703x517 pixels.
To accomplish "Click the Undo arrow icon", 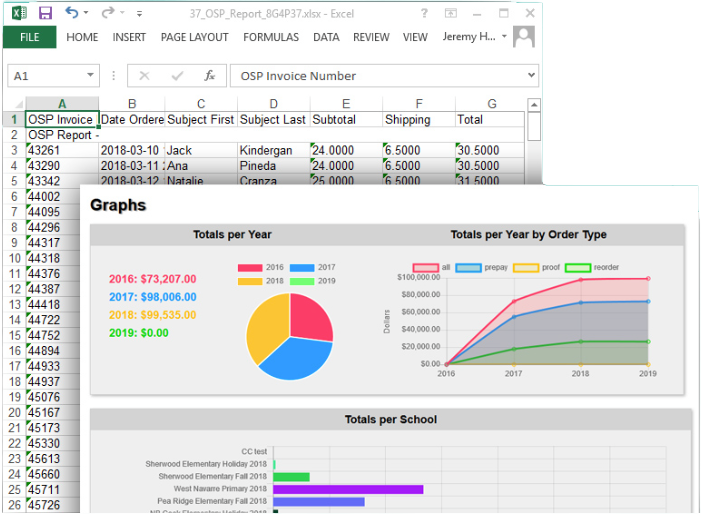I will pos(72,12).
